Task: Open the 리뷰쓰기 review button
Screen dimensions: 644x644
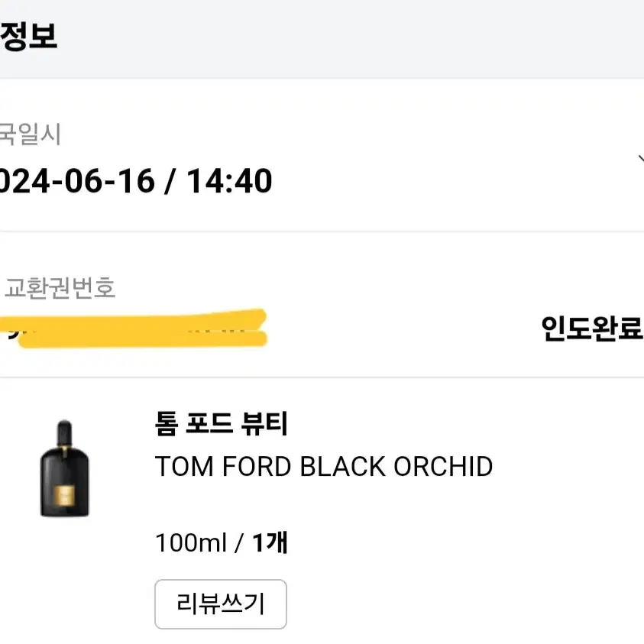Action: (x=221, y=604)
